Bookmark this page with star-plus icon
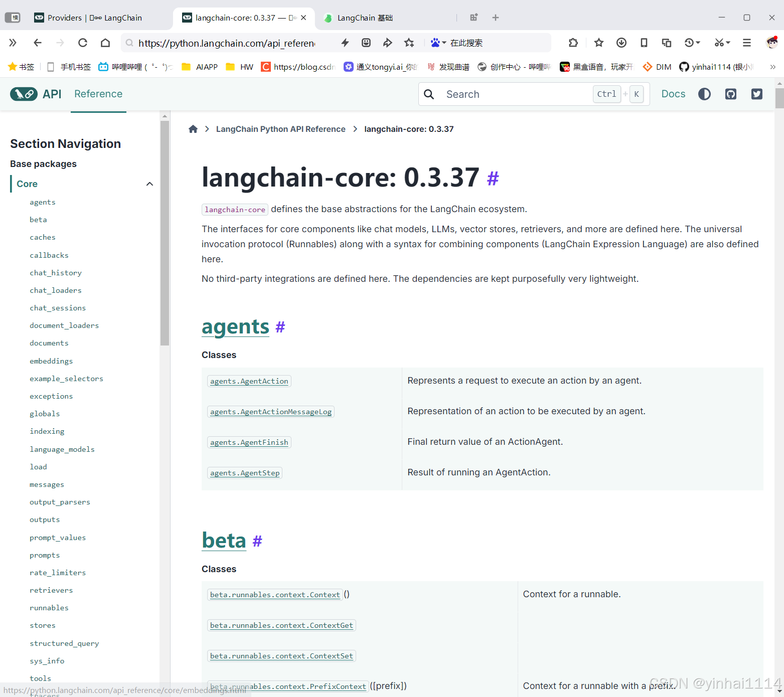 (409, 43)
